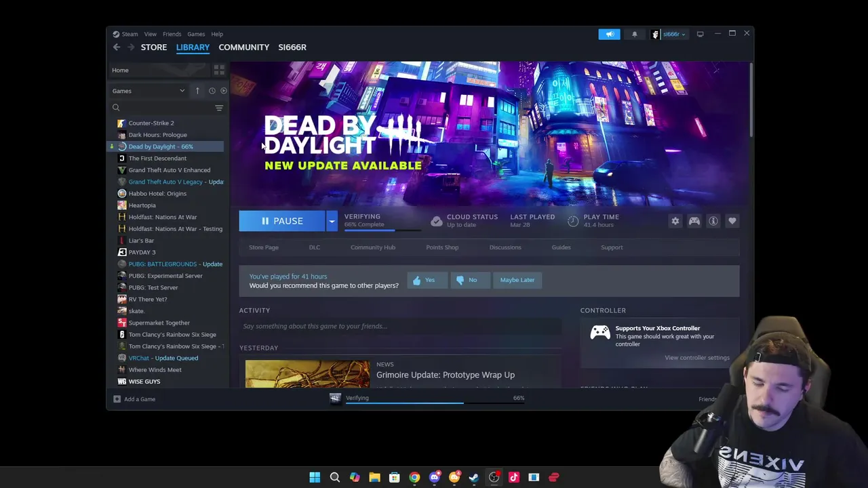Recommend the game with Yes thumbs up
The width and height of the screenshot is (868, 488).
(x=427, y=280)
